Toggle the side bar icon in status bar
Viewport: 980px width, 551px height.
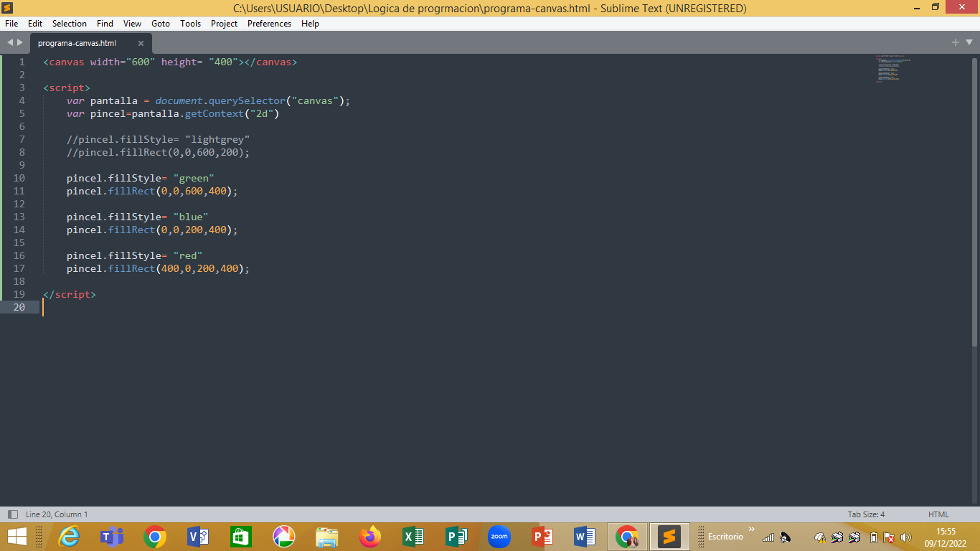[12, 514]
